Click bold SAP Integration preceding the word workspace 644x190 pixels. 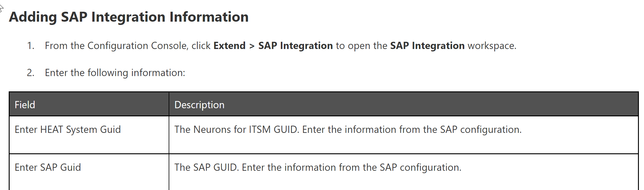pos(427,46)
